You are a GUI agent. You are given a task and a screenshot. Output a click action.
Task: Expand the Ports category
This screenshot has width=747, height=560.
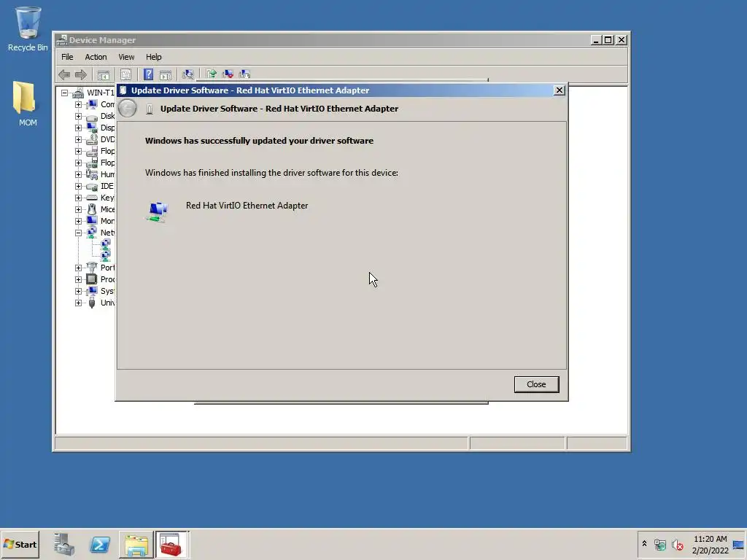coord(78,268)
